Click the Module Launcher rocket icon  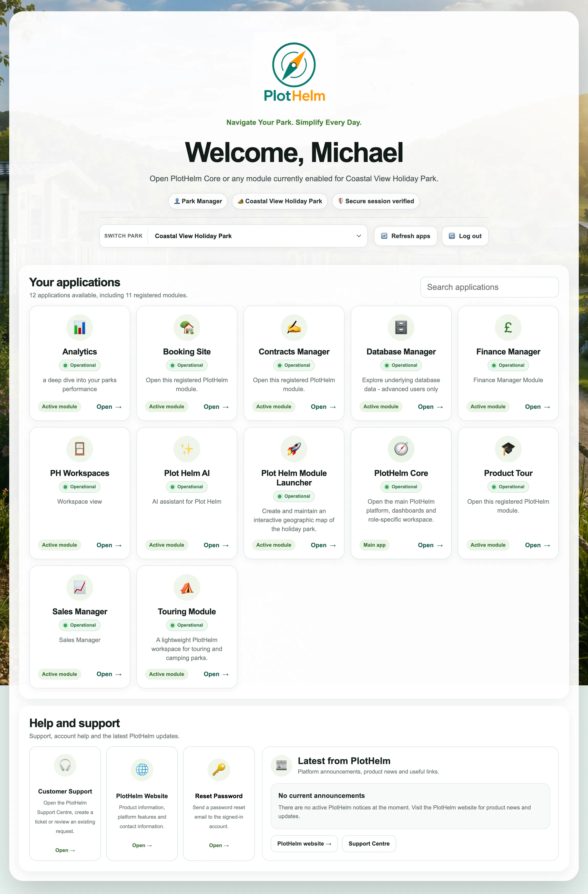point(294,449)
